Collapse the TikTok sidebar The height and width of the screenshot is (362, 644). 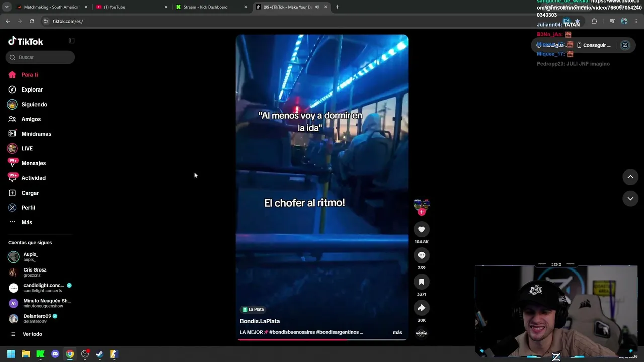[71, 41]
